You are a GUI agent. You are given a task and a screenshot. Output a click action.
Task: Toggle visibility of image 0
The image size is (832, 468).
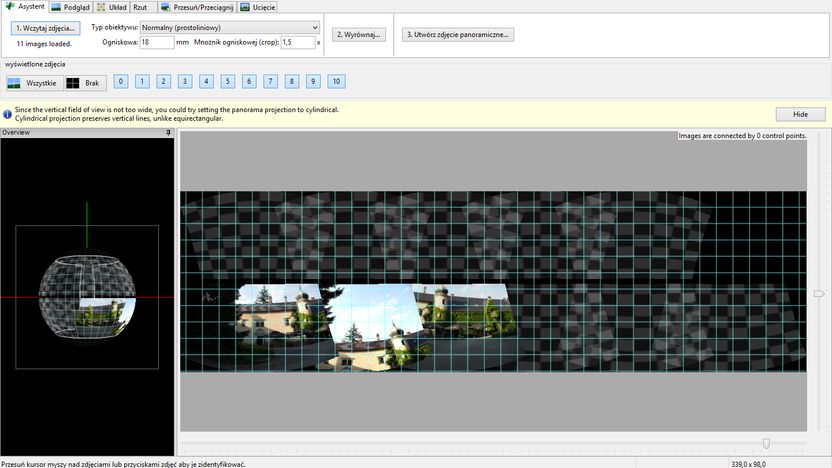121,81
